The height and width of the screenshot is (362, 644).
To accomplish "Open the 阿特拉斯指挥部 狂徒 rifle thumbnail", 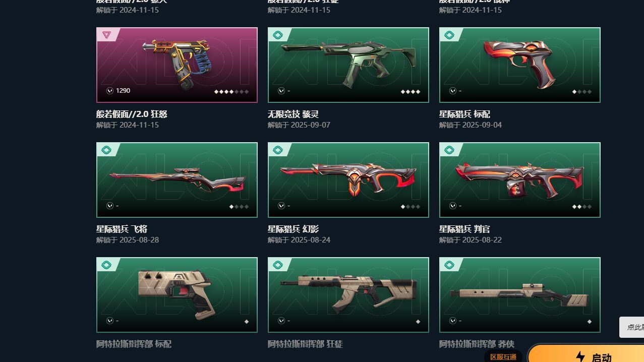I will 348,295.
